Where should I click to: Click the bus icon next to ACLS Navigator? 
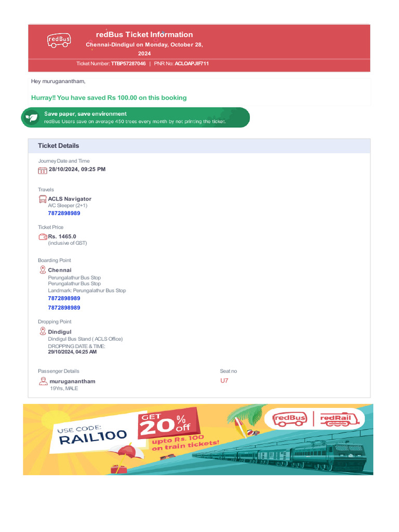point(43,199)
